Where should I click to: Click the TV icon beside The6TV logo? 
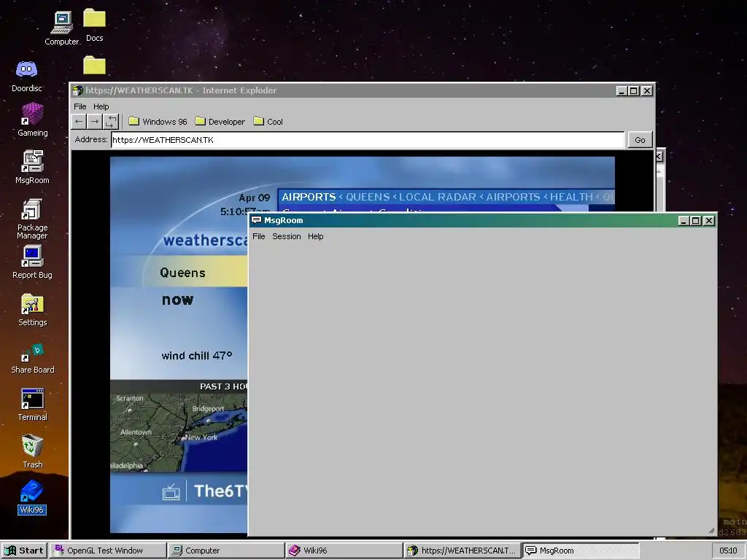(171, 491)
